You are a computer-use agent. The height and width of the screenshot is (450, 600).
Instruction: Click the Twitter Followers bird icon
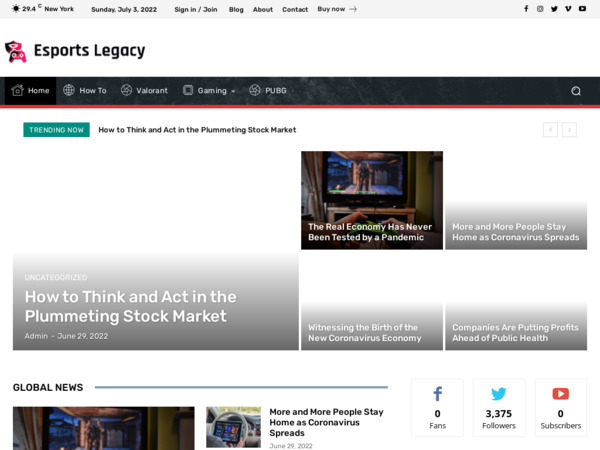499,394
